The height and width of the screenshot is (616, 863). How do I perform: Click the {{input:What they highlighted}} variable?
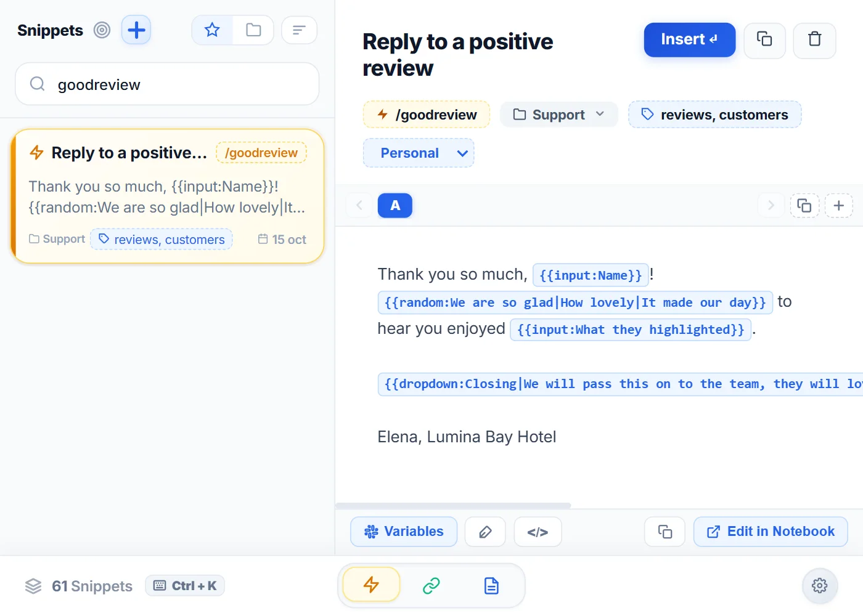631,329
